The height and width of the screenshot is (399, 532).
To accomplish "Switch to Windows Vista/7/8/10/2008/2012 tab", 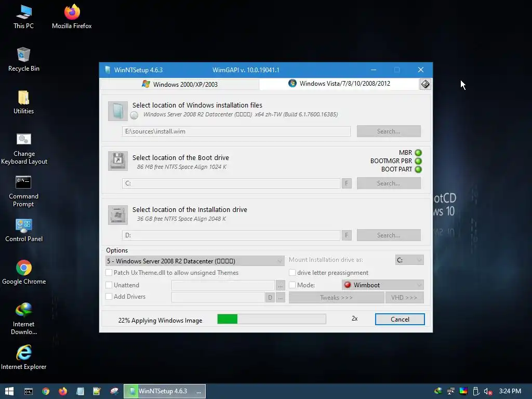I will click(339, 84).
